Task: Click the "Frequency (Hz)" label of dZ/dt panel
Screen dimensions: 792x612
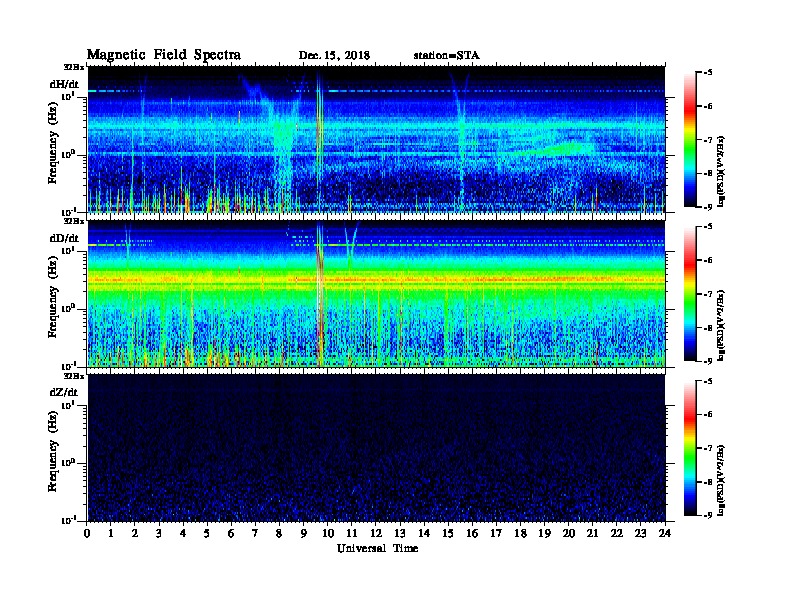Action: click(53, 449)
